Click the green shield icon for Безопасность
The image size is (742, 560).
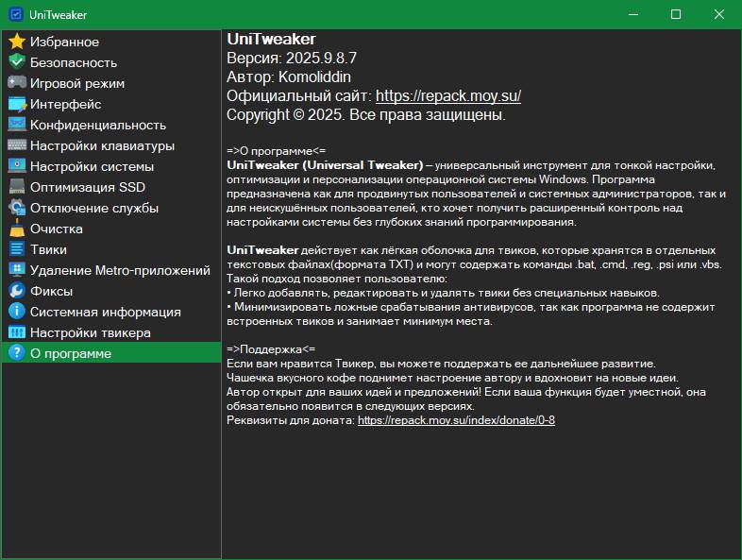pos(17,62)
